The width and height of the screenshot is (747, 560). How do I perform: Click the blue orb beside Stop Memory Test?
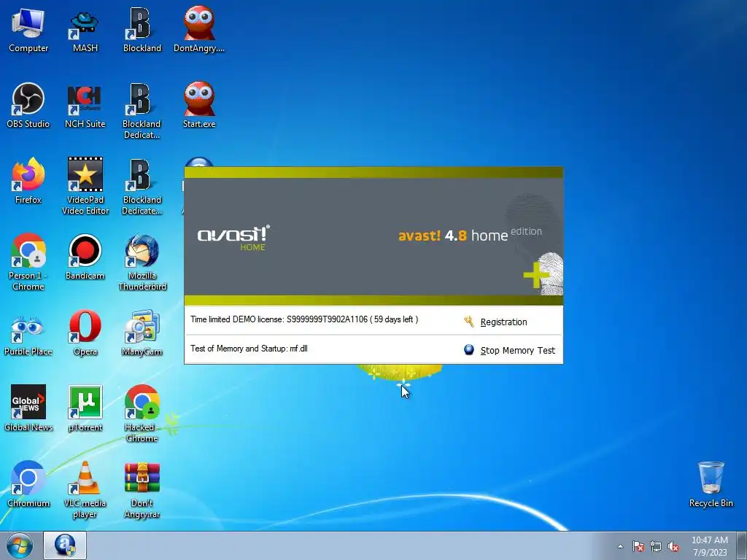tap(469, 350)
